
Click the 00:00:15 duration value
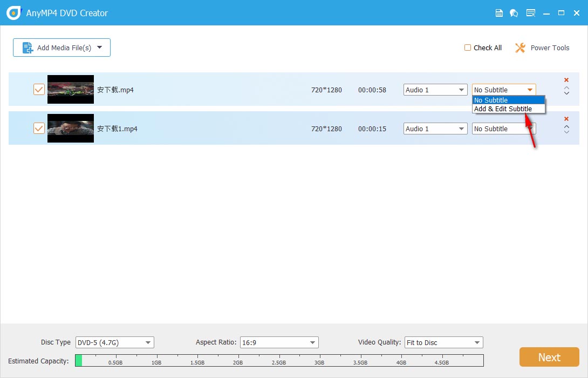(x=372, y=129)
